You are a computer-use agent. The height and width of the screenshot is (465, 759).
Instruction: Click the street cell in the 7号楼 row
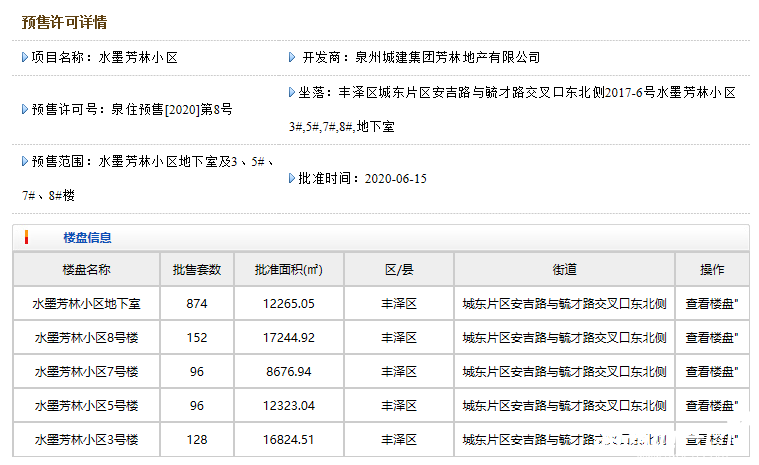coord(564,372)
